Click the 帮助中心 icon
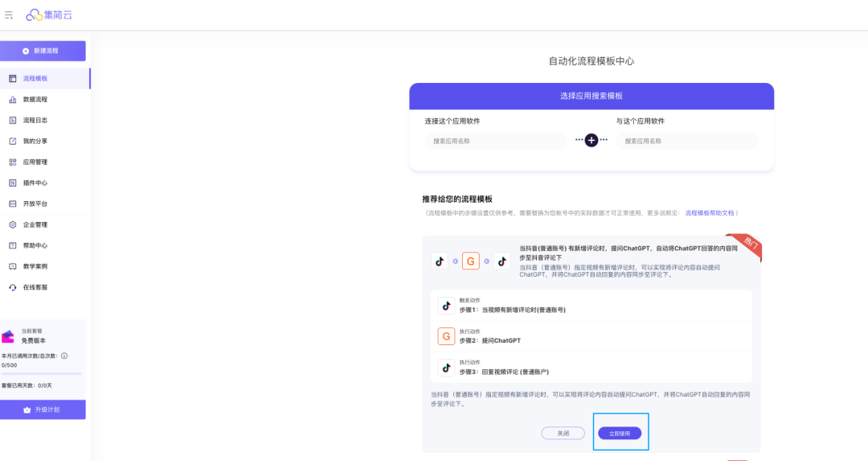This screenshot has width=868, height=461. (13, 245)
